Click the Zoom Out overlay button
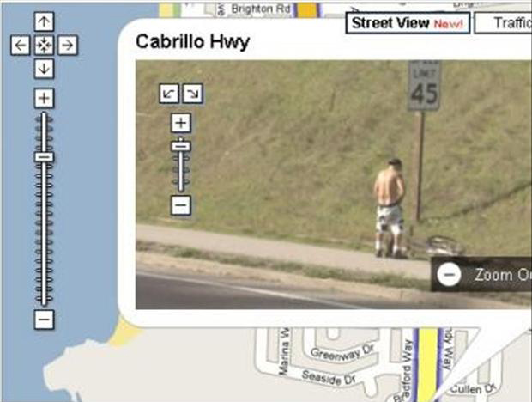The image size is (532, 402). coord(481,274)
